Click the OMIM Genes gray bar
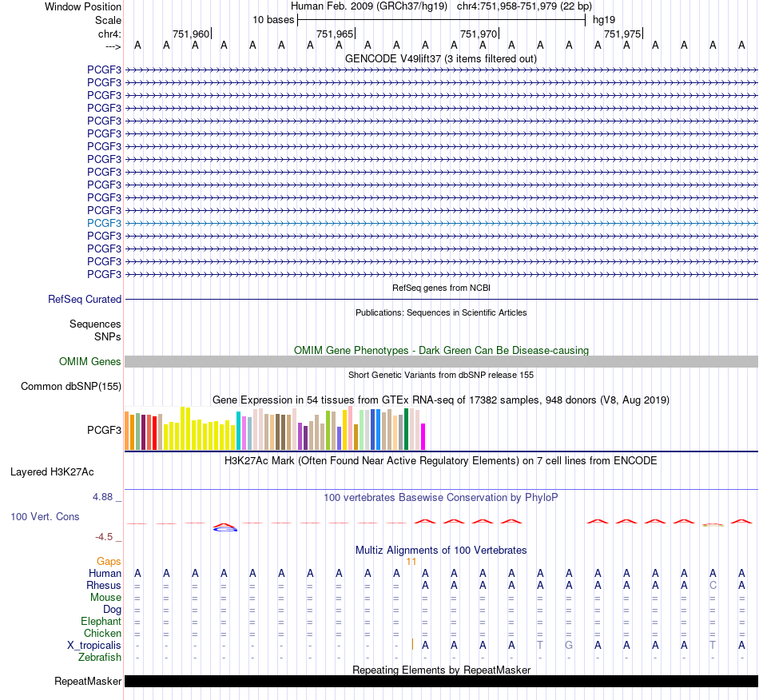This screenshot has height=700, width=759. point(441,362)
